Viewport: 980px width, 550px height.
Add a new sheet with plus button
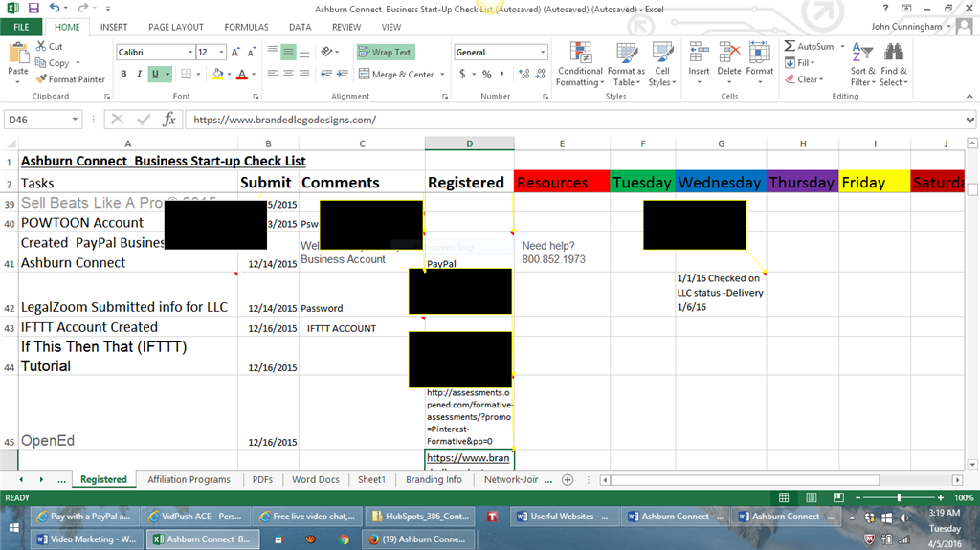point(568,479)
